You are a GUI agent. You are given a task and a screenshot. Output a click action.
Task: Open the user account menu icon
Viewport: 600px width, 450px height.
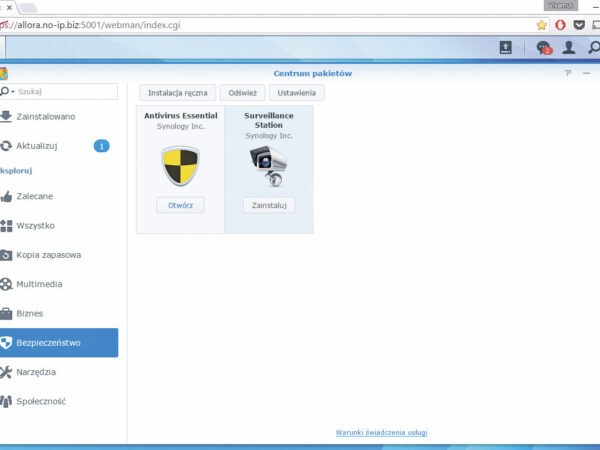[569, 47]
